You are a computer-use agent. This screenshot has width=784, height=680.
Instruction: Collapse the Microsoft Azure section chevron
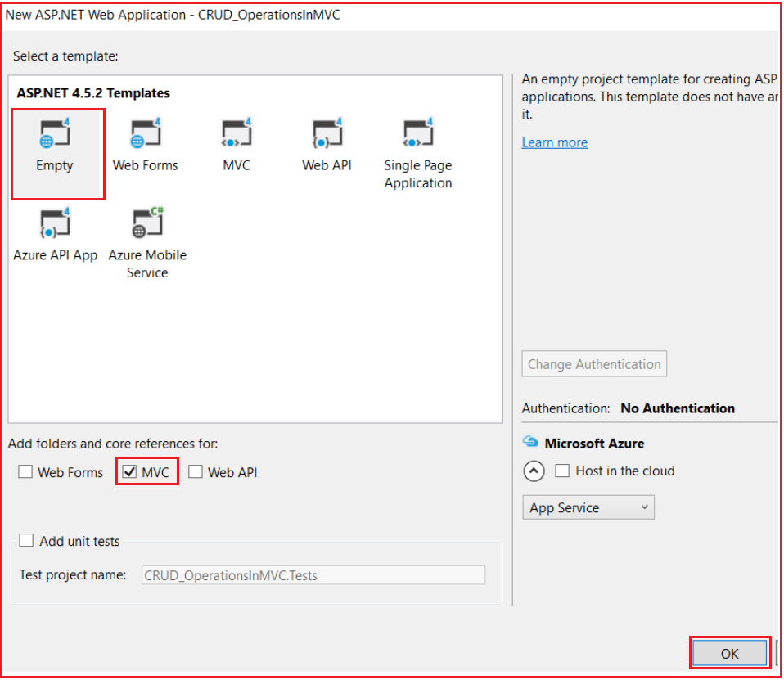tap(534, 471)
